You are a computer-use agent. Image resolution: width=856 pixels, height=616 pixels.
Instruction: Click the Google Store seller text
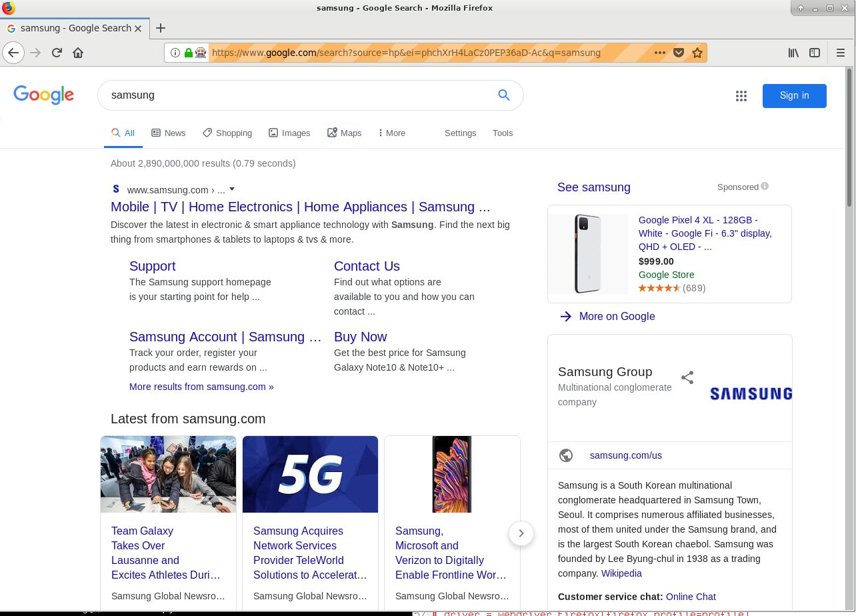tap(666, 275)
